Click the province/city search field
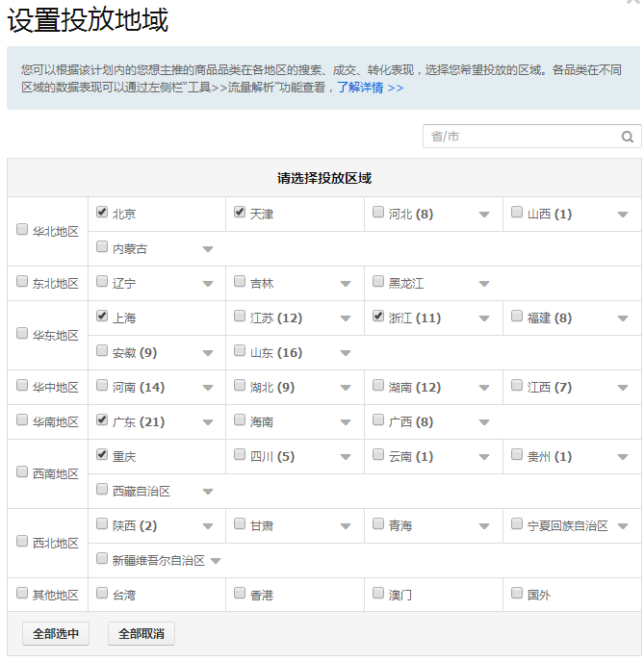This screenshot has height=661, width=644. click(520, 137)
